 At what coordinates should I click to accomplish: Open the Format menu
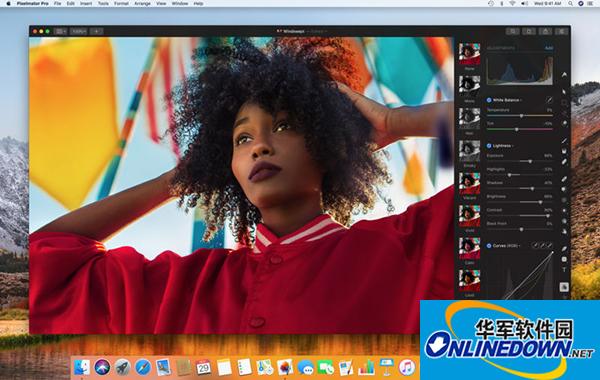(121, 3)
